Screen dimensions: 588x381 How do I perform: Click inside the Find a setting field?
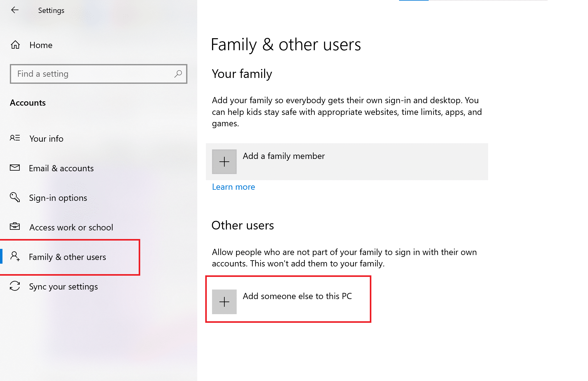(x=77, y=74)
